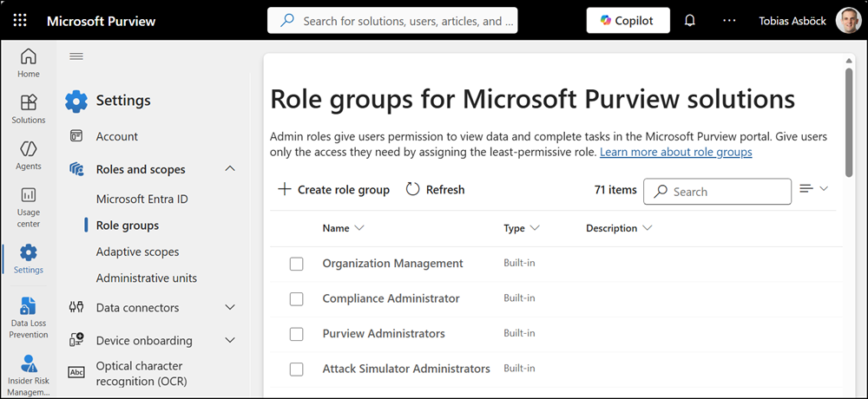Check Attack Simulator Administrators checkbox
The image size is (868, 399).
coord(297,370)
